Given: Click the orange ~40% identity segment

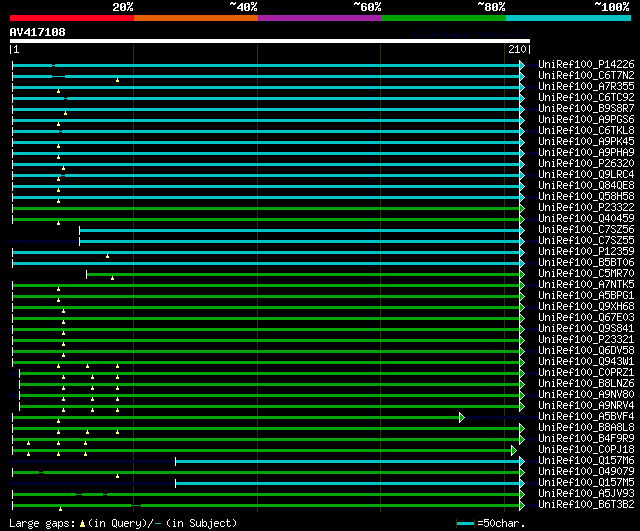Looking at the screenshot, I should tap(196, 18).
